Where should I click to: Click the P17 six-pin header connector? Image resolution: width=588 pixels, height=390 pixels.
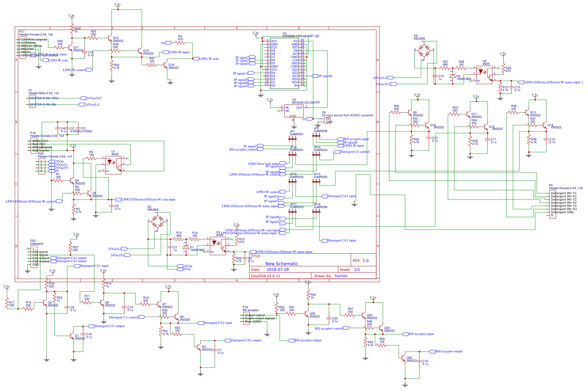pyautogui.click(x=23, y=48)
